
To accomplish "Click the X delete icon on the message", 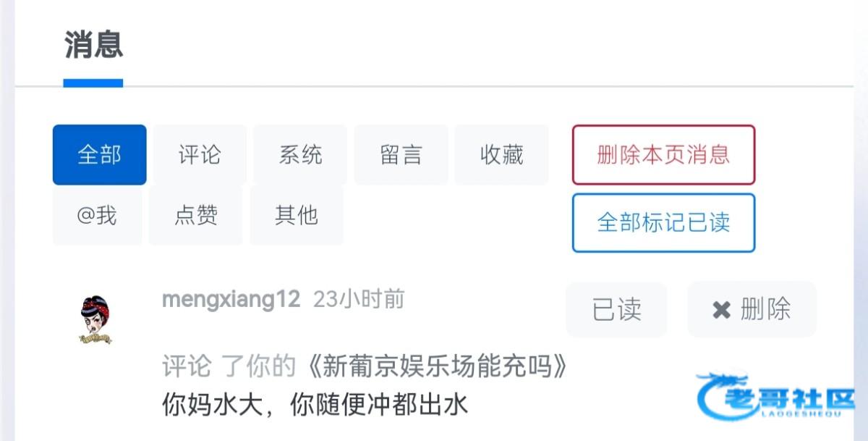I will tap(721, 311).
